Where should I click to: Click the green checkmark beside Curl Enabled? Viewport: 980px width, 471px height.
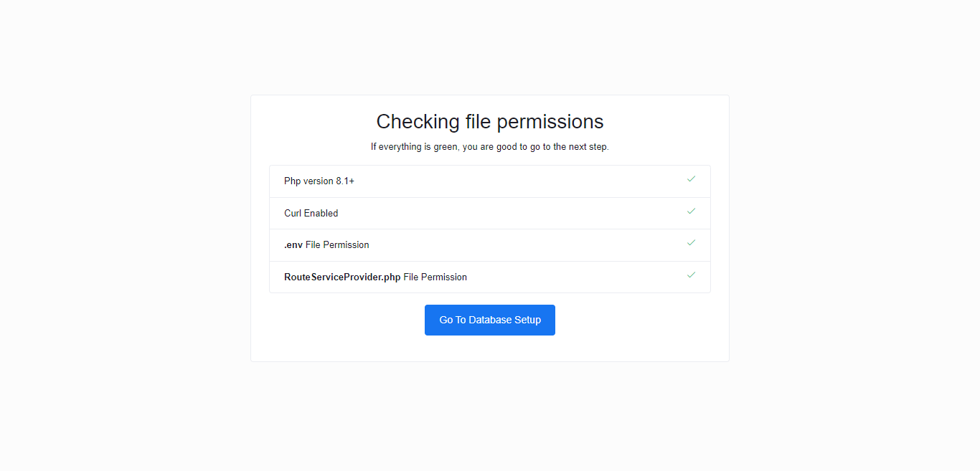click(x=691, y=211)
